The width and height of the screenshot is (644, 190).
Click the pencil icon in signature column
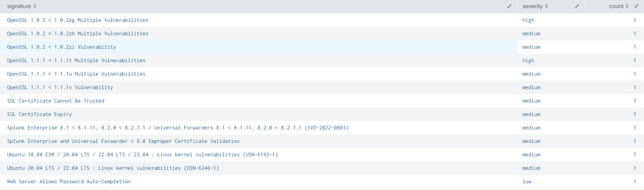(x=509, y=6)
